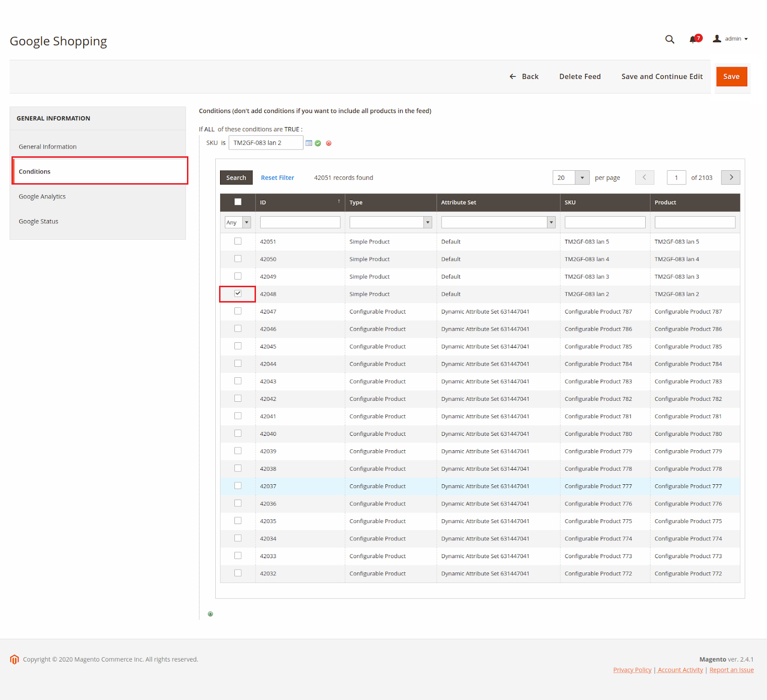Check the box for product ID 42046
This screenshot has width=767, height=700.
click(x=238, y=328)
